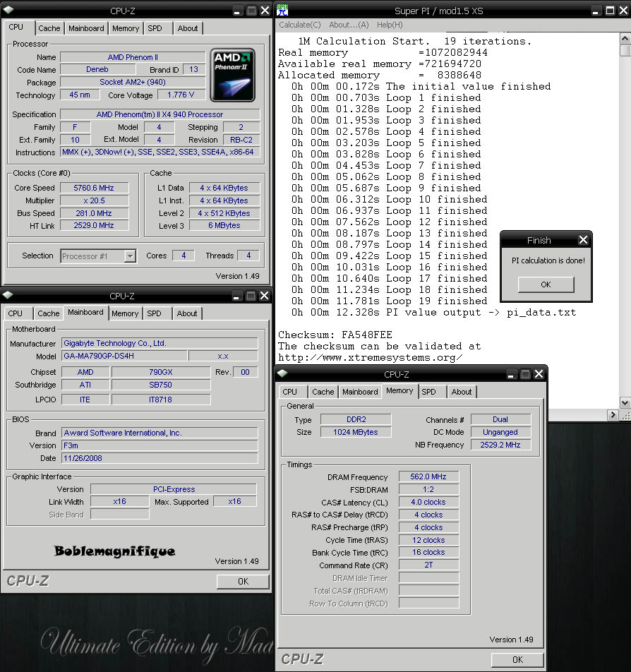Maximize the Super PI window
The image size is (631, 672).
(610, 11)
